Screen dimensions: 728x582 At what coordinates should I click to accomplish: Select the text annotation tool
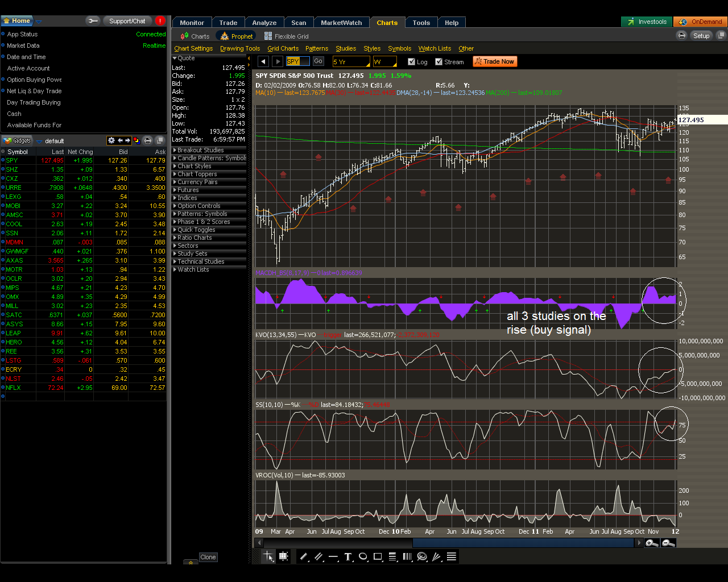348,557
